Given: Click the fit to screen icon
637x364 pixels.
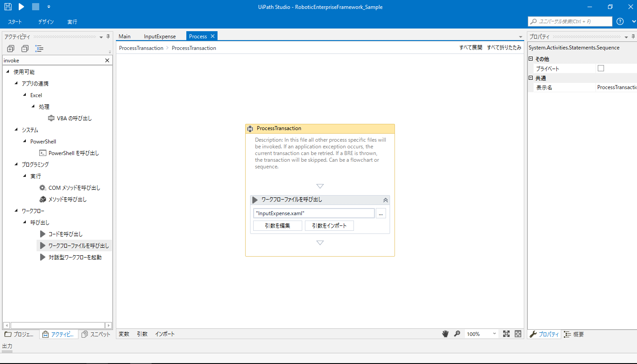Looking at the screenshot, I should tap(506, 334).
